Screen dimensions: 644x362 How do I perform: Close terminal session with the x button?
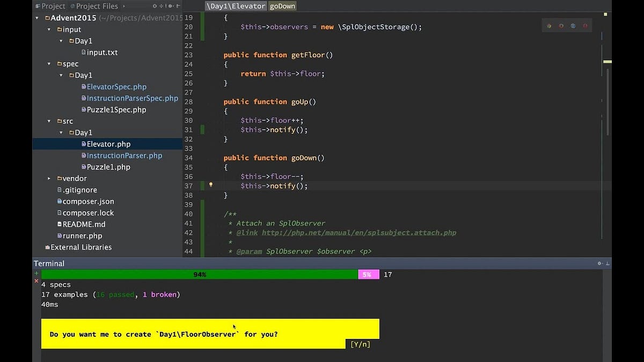click(x=36, y=281)
